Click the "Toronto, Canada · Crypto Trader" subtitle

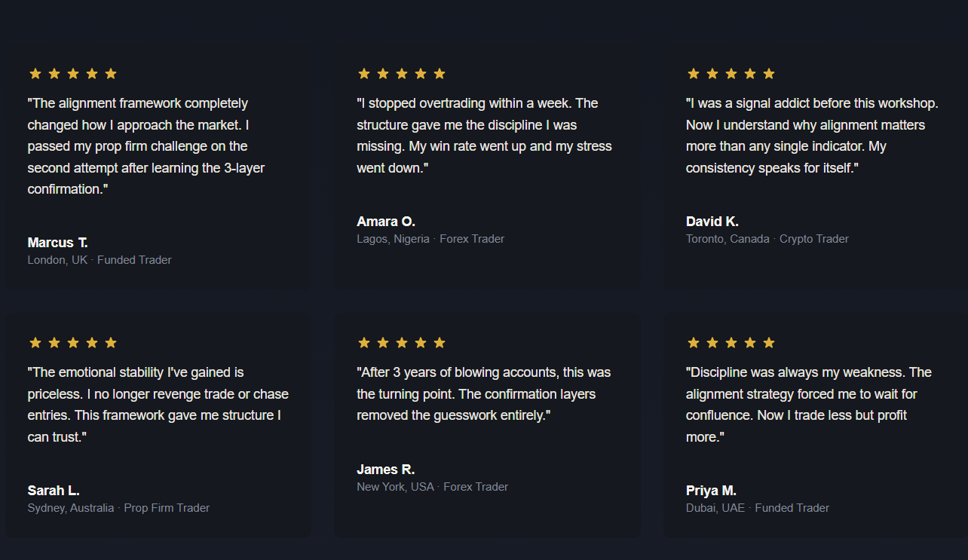tap(767, 239)
